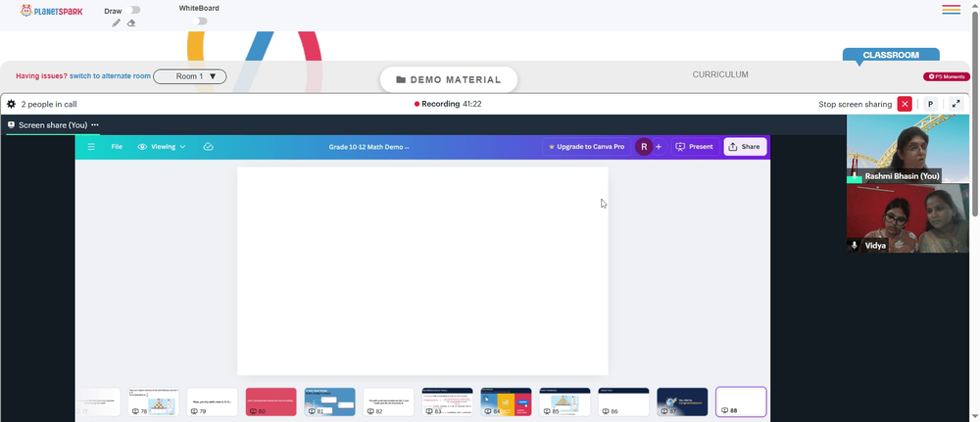980x422 pixels.
Task: Click Upgrade to Canva Pro
Action: click(x=586, y=147)
